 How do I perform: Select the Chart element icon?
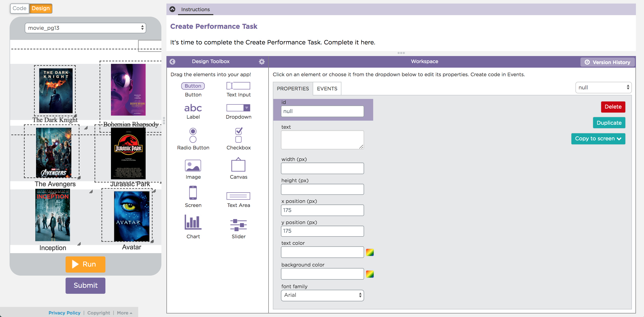193,222
